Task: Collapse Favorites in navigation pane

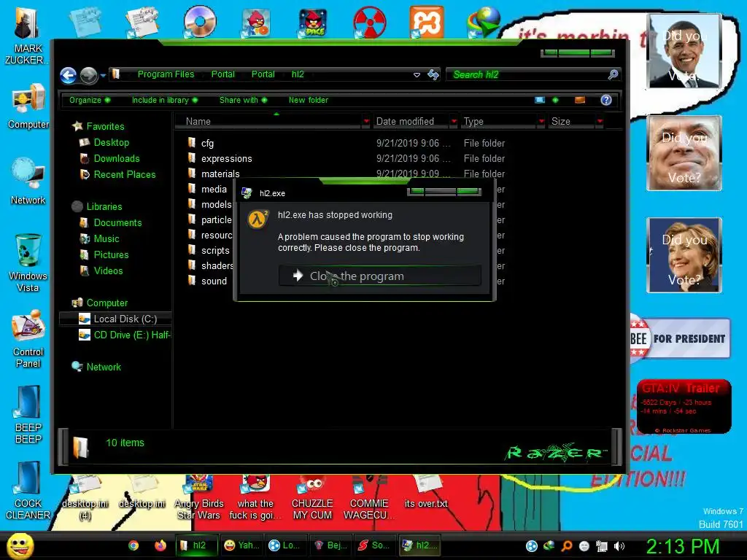Action: [x=105, y=126]
